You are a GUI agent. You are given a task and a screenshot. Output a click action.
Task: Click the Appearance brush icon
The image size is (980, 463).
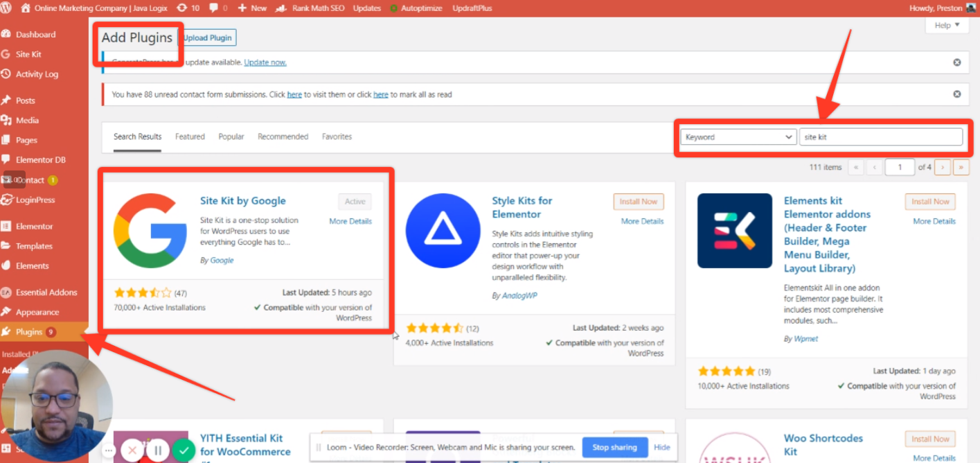(6, 312)
